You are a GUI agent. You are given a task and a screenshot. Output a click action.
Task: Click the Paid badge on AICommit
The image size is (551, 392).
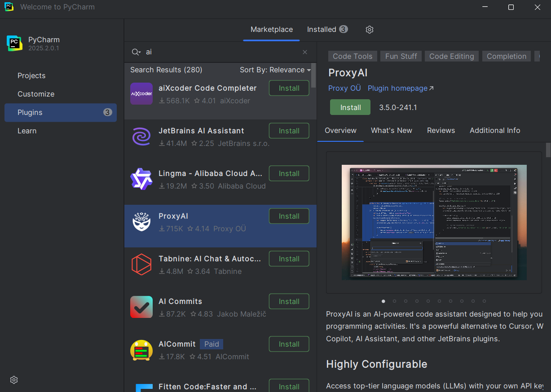[212, 344]
